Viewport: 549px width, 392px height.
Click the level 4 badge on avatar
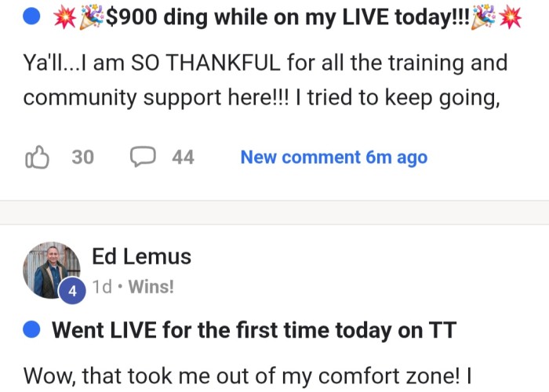pyautogui.click(x=72, y=291)
